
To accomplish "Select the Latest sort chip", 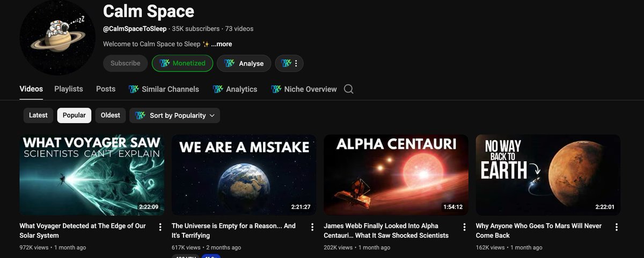I will click(x=38, y=116).
